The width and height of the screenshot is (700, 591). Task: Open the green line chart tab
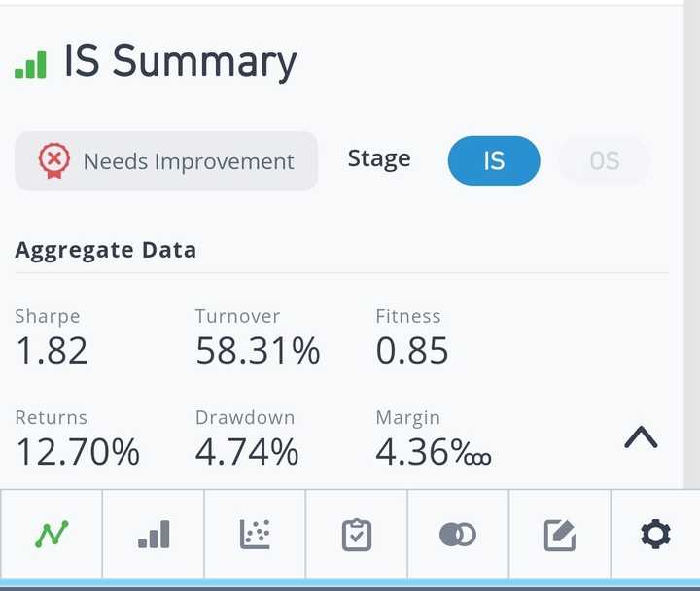coord(52,534)
